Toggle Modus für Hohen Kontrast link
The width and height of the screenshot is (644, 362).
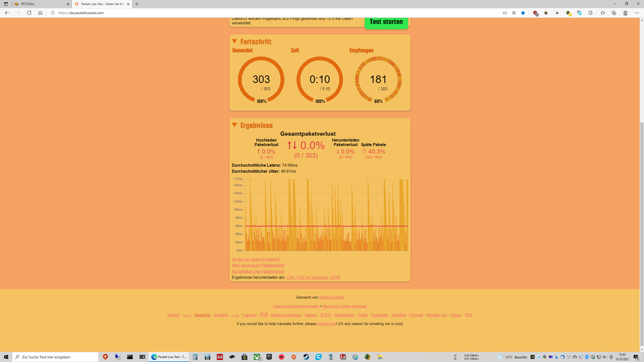[344, 306]
